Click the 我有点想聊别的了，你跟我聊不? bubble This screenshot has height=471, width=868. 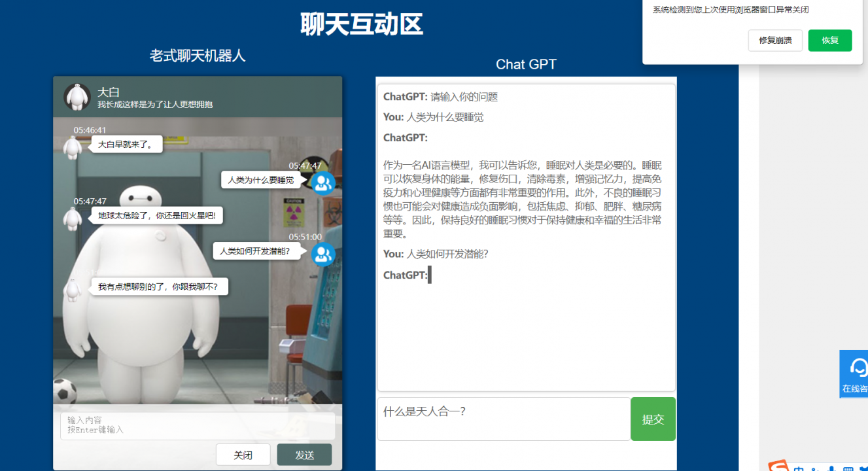point(160,287)
